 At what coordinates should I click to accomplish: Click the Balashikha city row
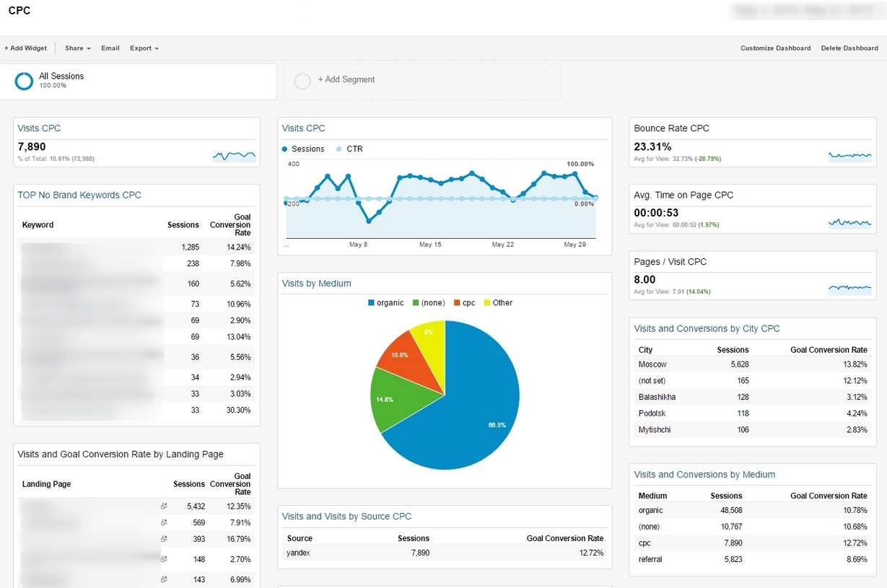[753, 397]
